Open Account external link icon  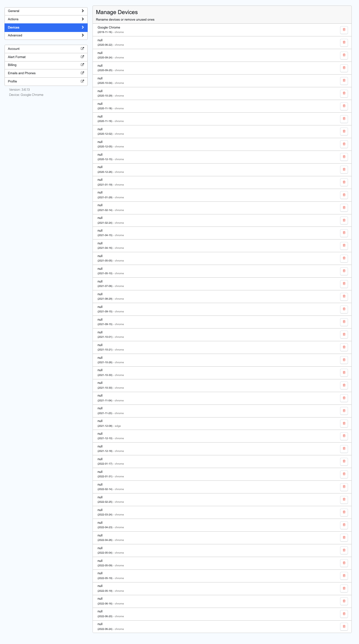pos(82,49)
